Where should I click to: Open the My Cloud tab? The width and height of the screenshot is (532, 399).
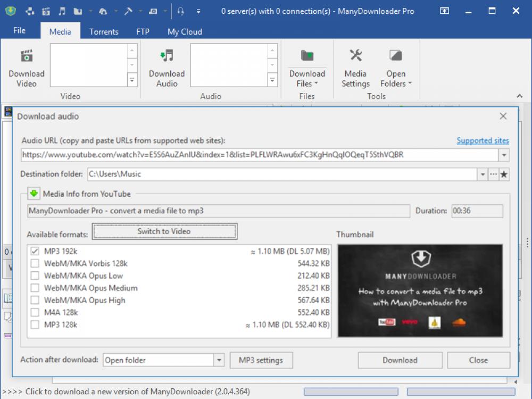(x=184, y=31)
